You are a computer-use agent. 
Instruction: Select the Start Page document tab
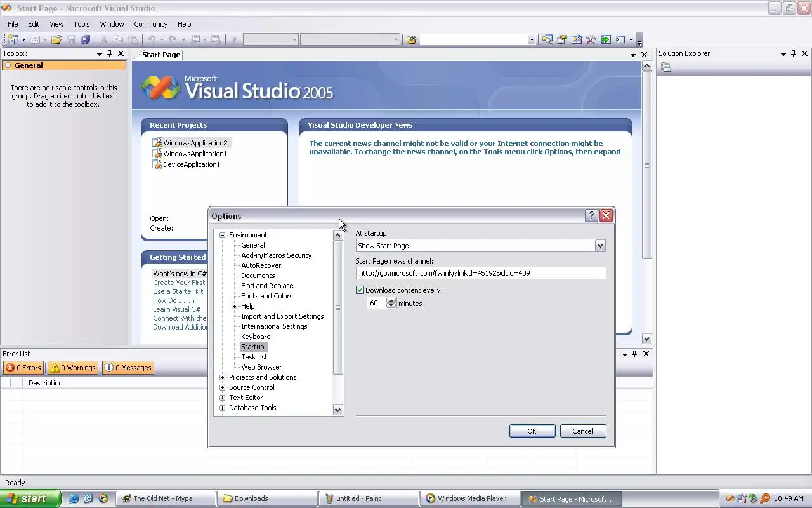tap(161, 55)
